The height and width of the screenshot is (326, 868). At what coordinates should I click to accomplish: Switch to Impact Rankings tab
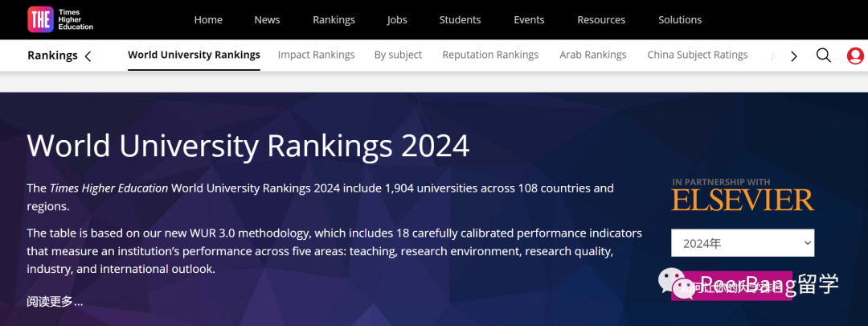click(x=316, y=55)
